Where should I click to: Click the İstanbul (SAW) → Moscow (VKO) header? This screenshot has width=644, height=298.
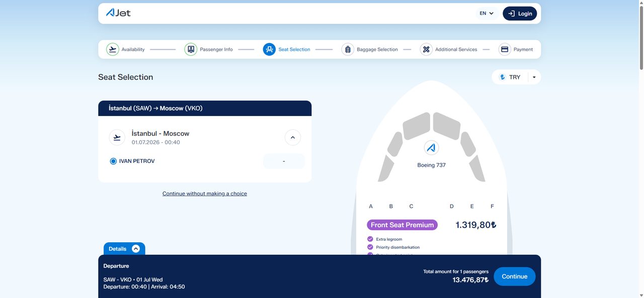coord(205,108)
